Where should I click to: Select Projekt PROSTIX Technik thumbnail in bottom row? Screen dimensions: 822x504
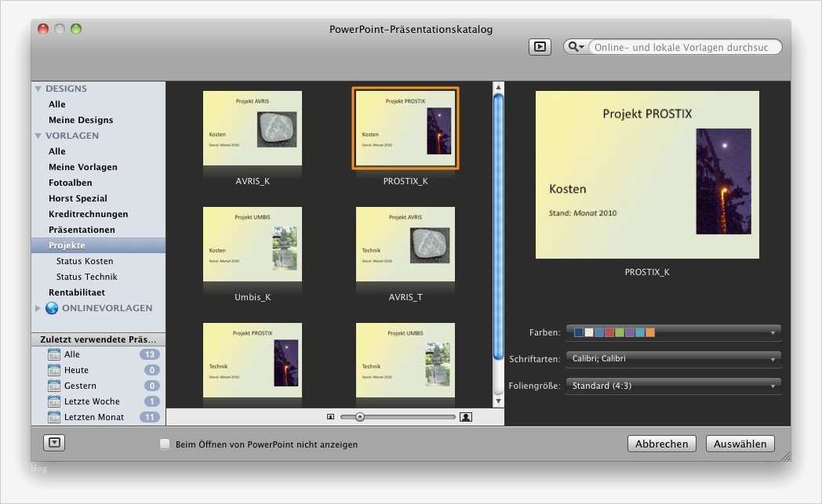click(253, 360)
